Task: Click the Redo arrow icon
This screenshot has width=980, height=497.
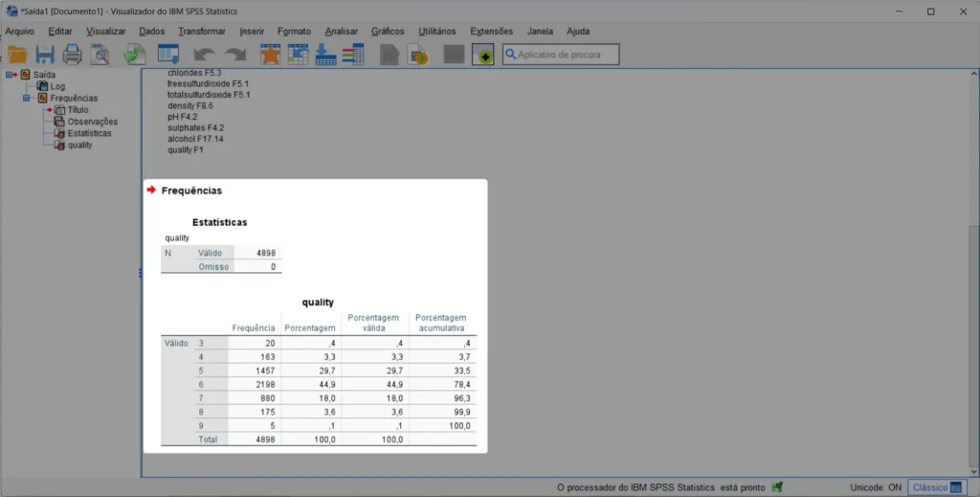Action: [x=234, y=55]
